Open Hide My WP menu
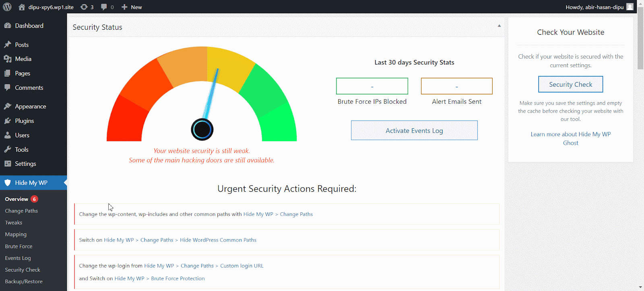The image size is (644, 291). click(33, 182)
